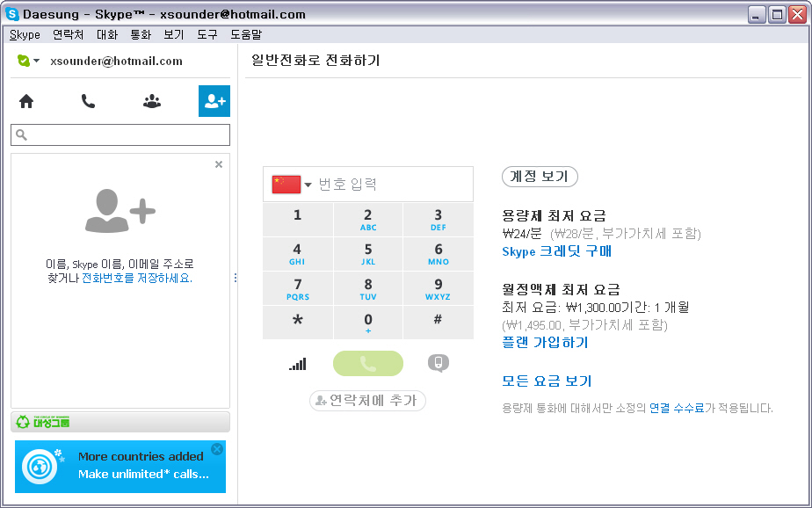Viewport: 812px width, 508px height.
Task: Click the SMS message bubble icon
Action: (439, 363)
